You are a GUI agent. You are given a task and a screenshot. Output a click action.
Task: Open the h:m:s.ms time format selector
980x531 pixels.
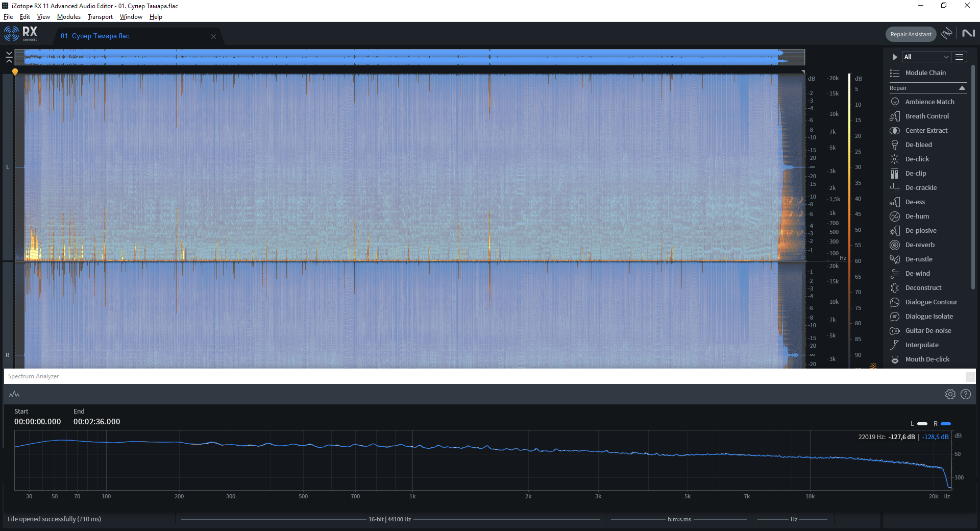pos(679,519)
